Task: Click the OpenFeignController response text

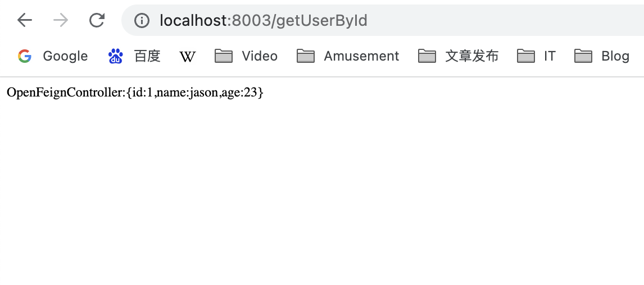Action: (135, 93)
